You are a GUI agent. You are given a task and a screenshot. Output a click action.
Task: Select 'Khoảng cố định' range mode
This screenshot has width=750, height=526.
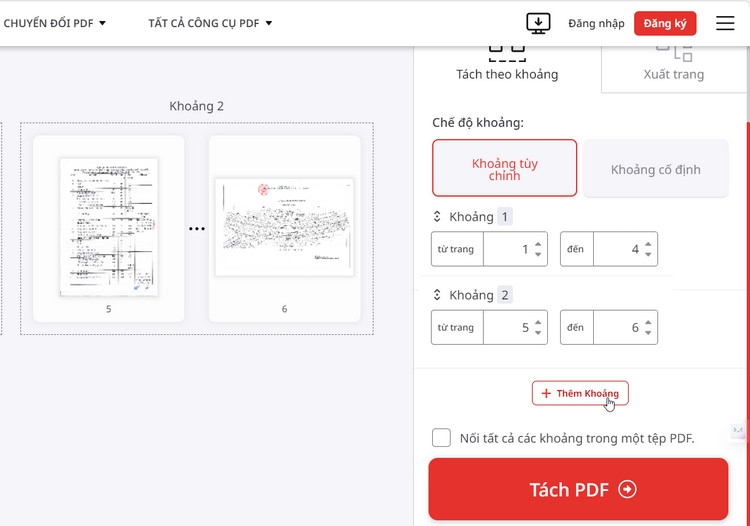[x=656, y=168]
